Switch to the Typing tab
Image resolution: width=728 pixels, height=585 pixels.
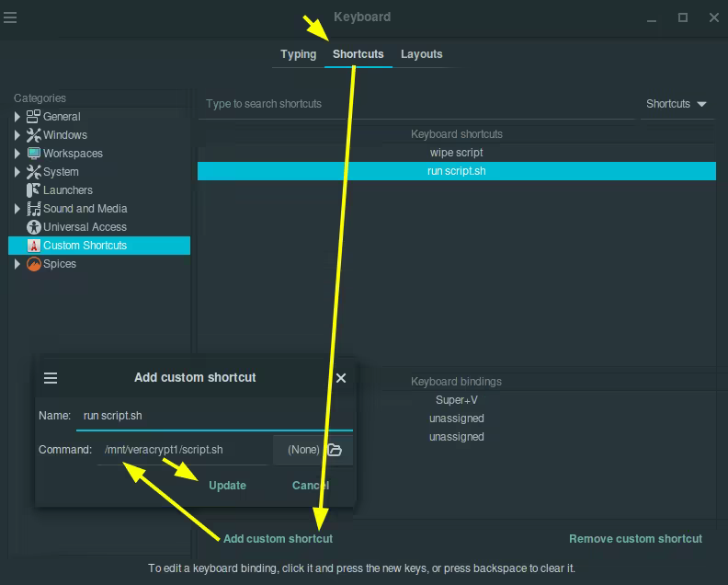298,54
